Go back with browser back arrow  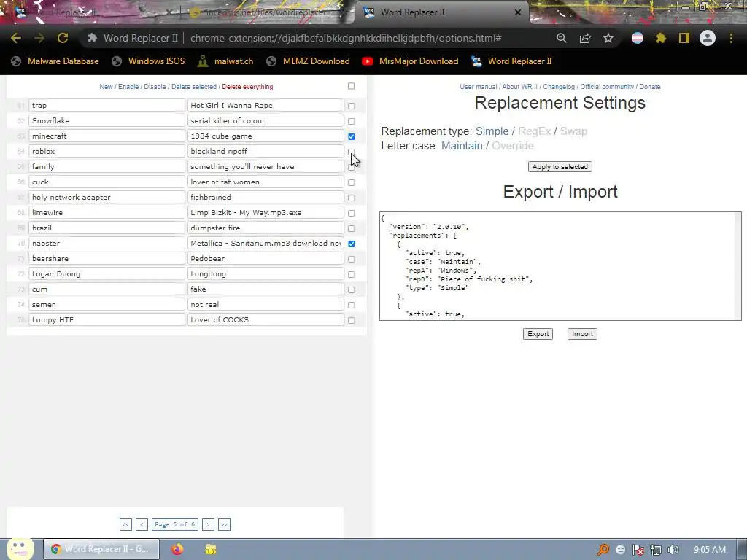click(16, 38)
